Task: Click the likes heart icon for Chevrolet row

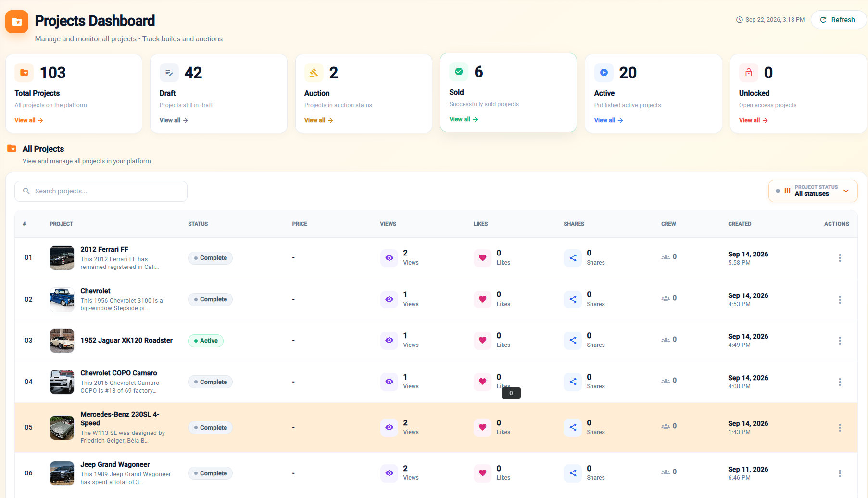Action: pos(482,299)
